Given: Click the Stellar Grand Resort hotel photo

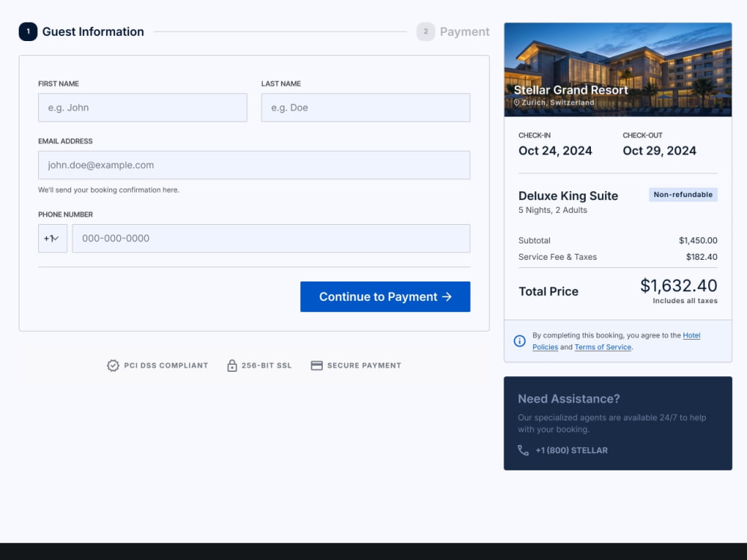Looking at the screenshot, I should pos(618,69).
